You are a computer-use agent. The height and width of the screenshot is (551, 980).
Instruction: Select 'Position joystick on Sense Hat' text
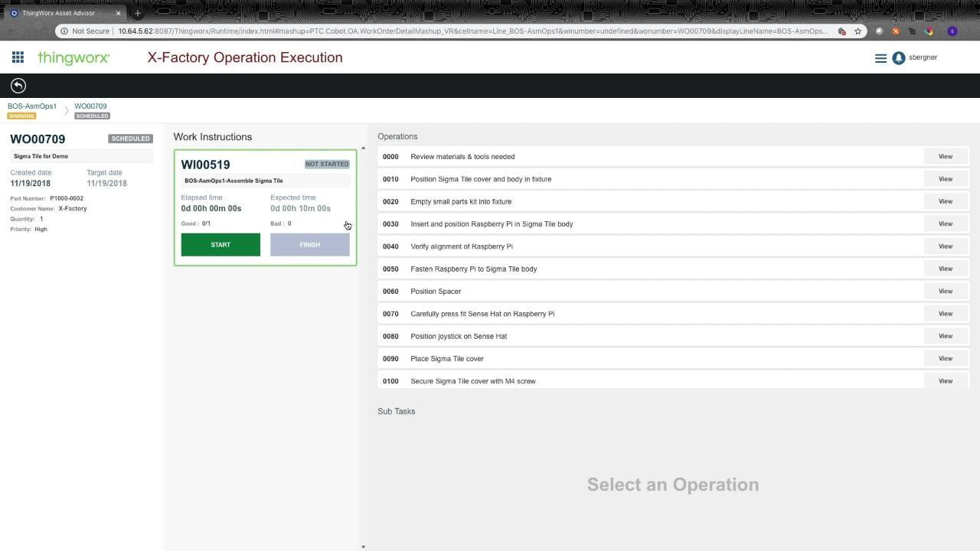[x=459, y=336]
